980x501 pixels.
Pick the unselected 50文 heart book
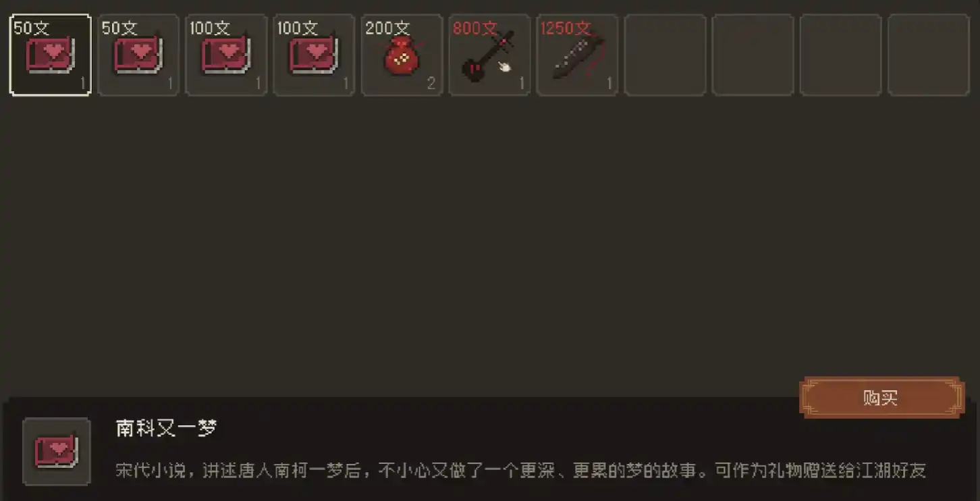point(138,55)
